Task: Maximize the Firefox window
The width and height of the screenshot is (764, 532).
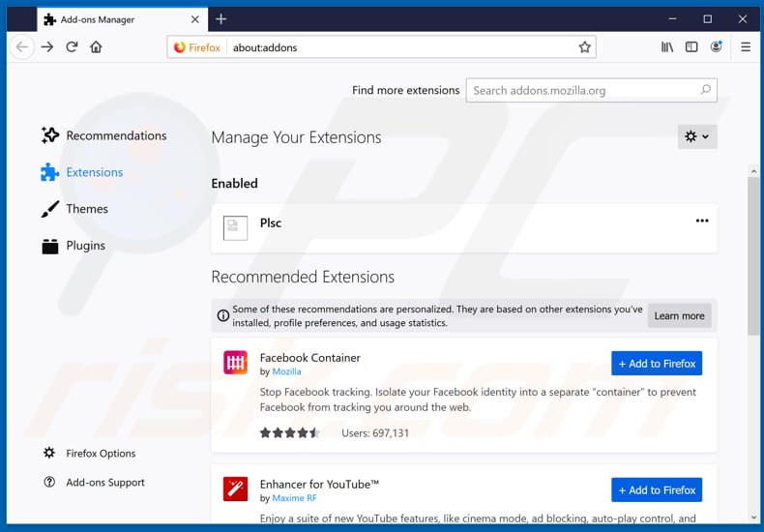Action: pos(708,19)
